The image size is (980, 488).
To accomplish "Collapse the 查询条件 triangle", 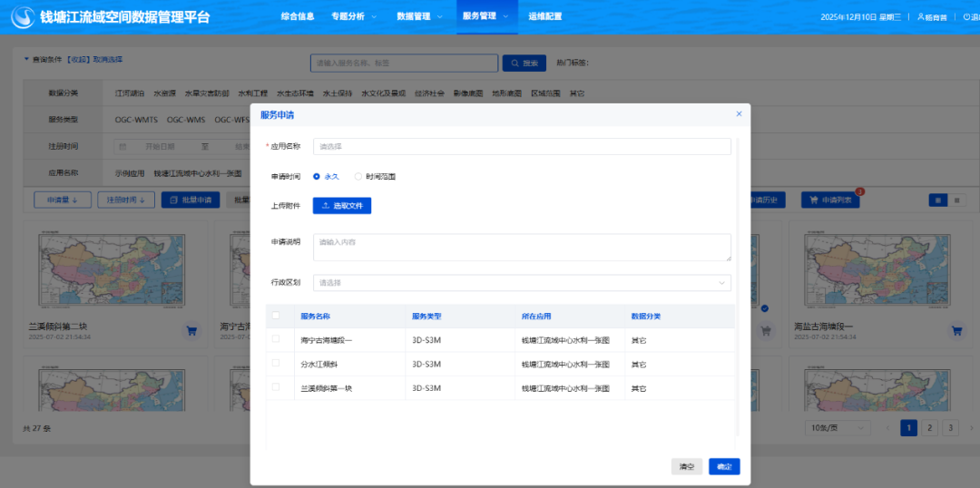I will 26,59.
